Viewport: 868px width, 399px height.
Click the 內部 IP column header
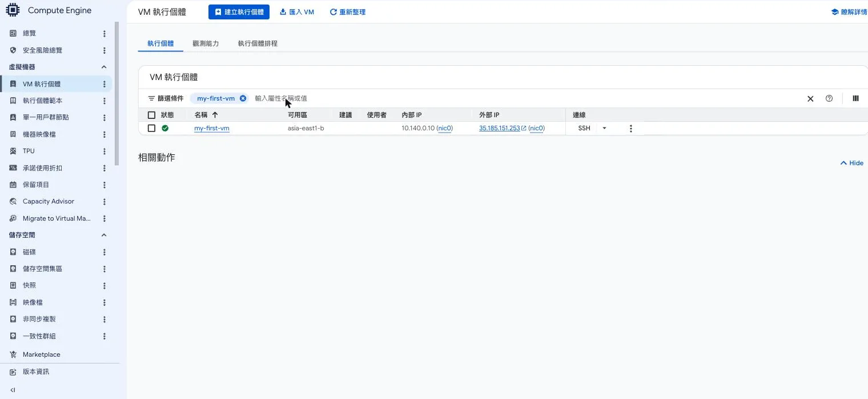412,115
